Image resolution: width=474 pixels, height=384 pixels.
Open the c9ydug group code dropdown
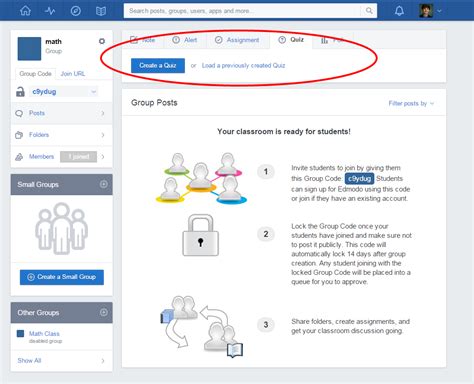click(63, 92)
